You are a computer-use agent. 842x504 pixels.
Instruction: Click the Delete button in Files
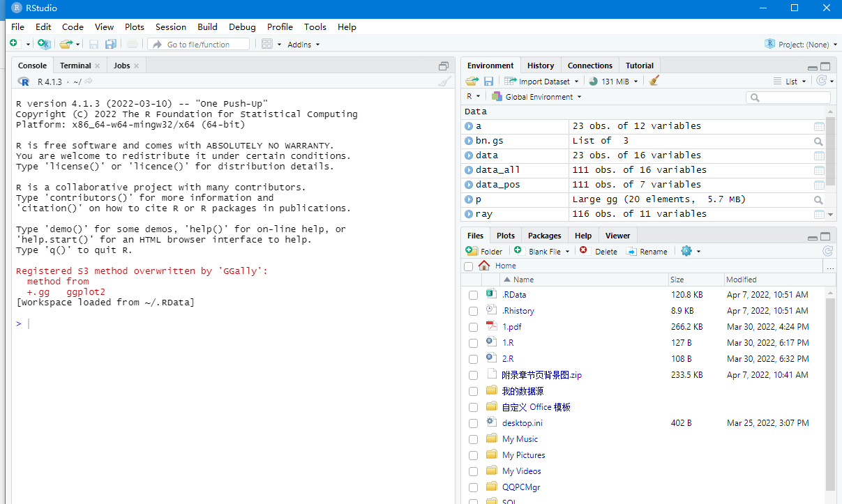coord(599,251)
